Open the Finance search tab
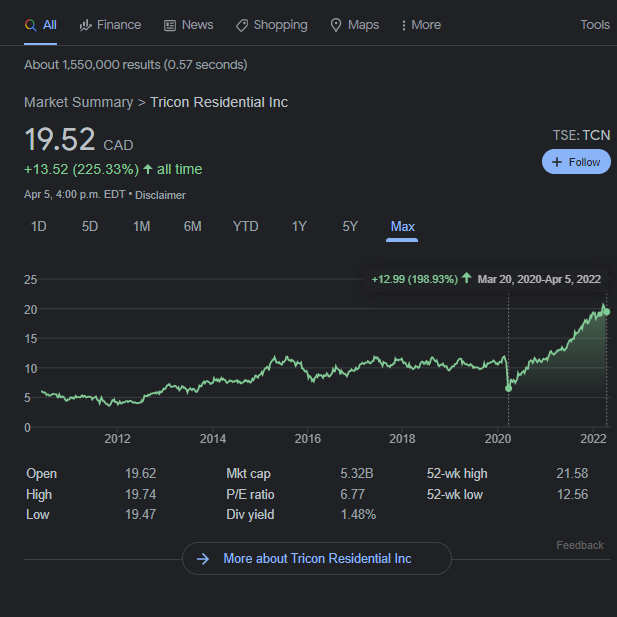 [x=110, y=25]
